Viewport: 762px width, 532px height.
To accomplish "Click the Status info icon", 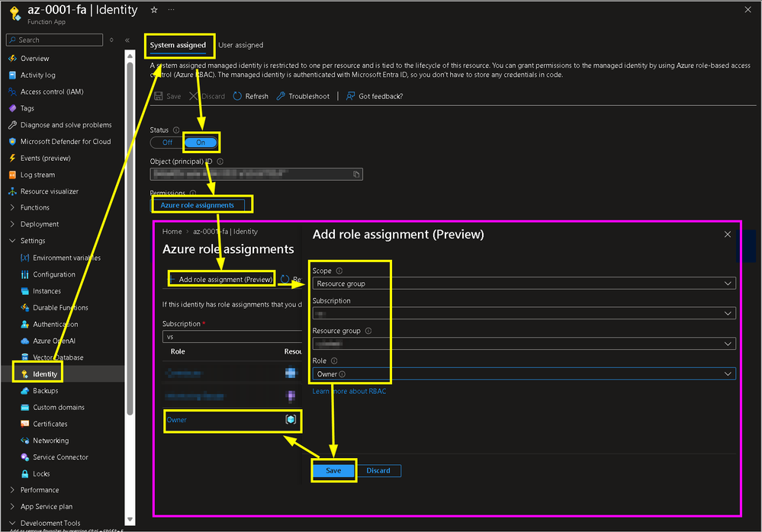I will click(176, 130).
